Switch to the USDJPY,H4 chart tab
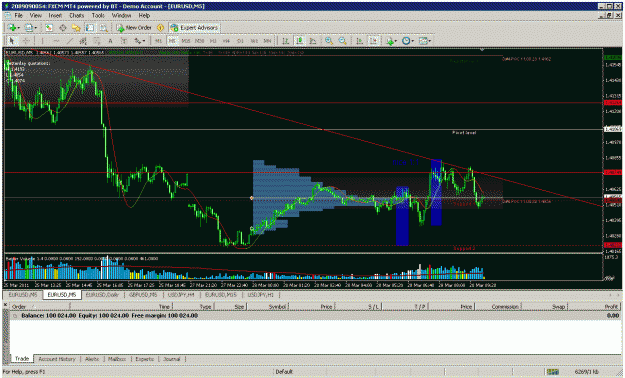 [181, 295]
